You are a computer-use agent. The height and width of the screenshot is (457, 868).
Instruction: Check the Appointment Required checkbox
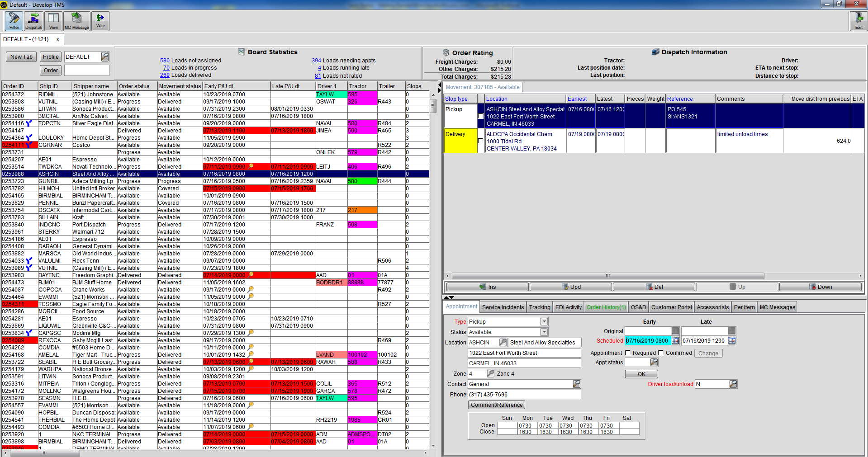coord(628,353)
